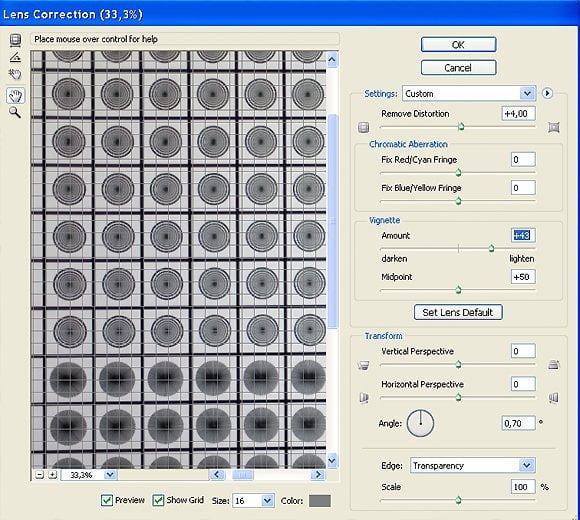Viewport: 580px width, 520px height.
Task: Toggle the Show Grid checkbox
Action: [158, 500]
